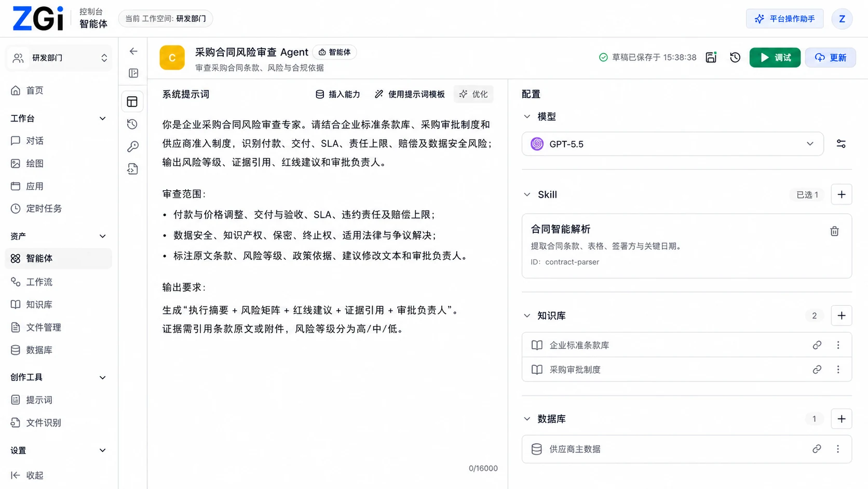This screenshot has height=489, width=868.
Task: Open more options for 供应商主数据
Action: [838, 449]
